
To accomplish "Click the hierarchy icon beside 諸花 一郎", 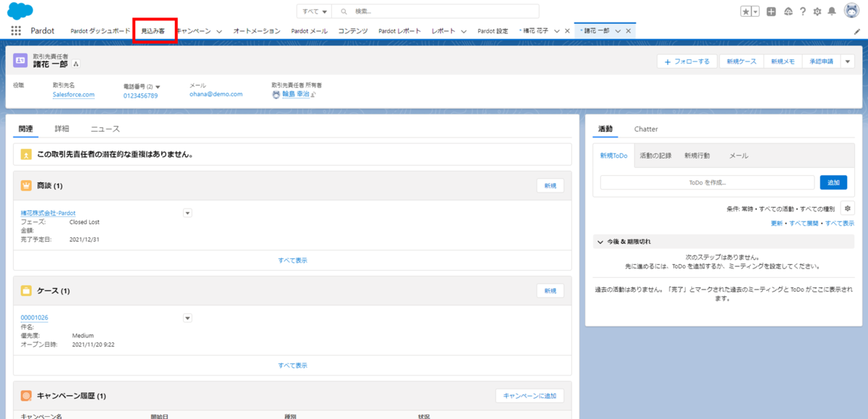I will pos(76,64).
